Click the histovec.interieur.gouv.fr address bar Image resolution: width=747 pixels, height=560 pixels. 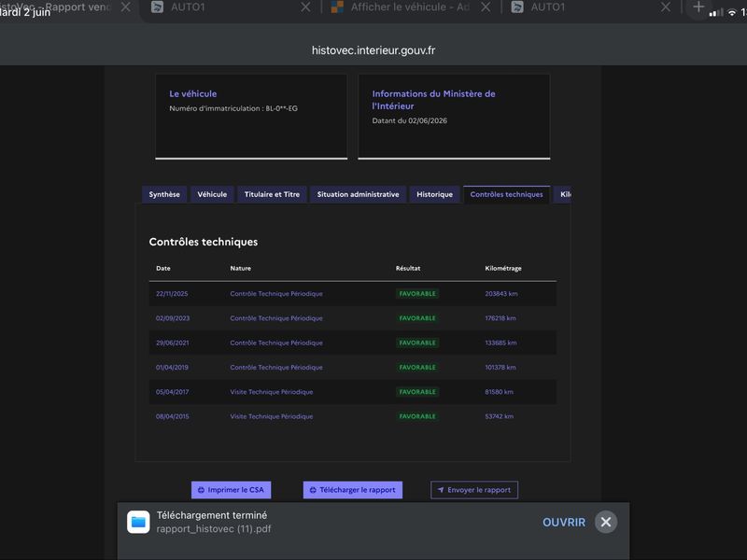coord(373,50)
